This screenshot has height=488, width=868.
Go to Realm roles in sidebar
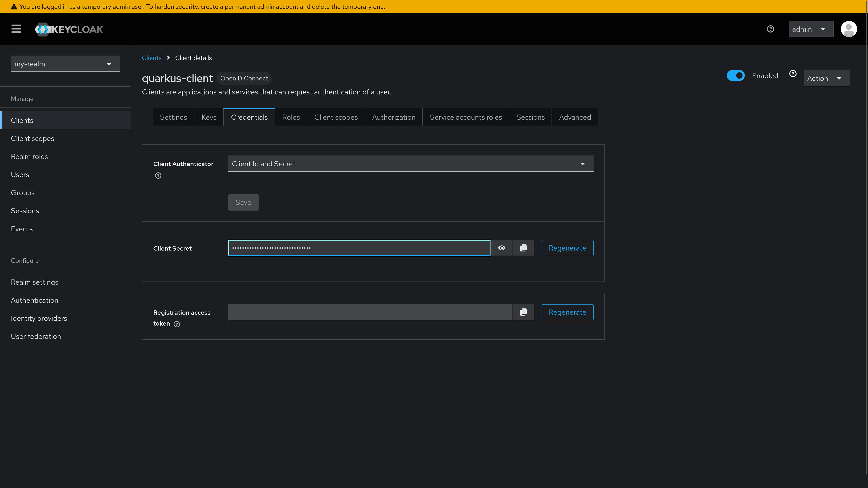(x=65, y=157)
